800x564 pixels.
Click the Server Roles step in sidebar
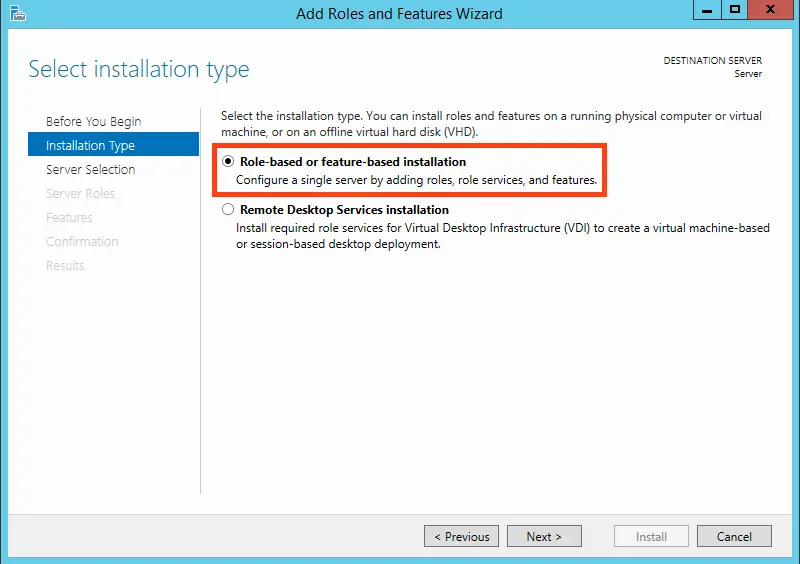tap(80, 193)
